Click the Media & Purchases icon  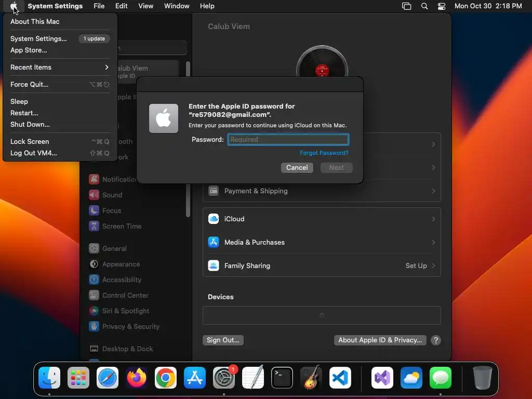pyautogui.click(x=214, y=242)
